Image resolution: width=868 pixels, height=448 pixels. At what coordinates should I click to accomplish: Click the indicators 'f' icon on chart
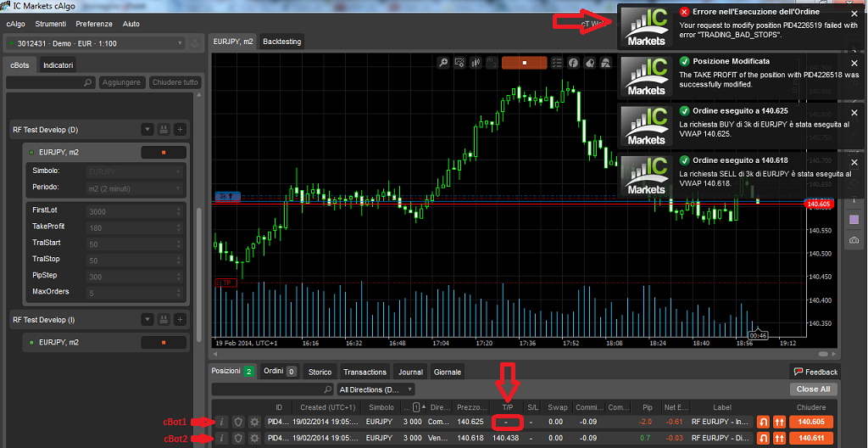point(573,63)
